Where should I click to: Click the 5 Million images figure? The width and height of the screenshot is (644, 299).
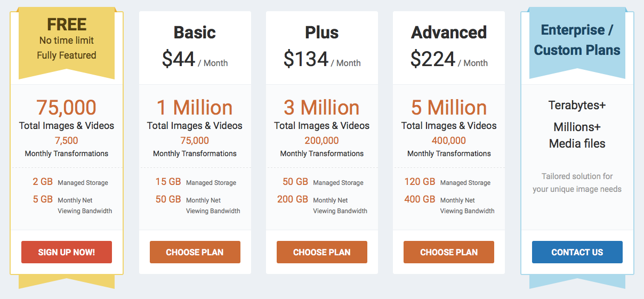(x=449, y=108)
